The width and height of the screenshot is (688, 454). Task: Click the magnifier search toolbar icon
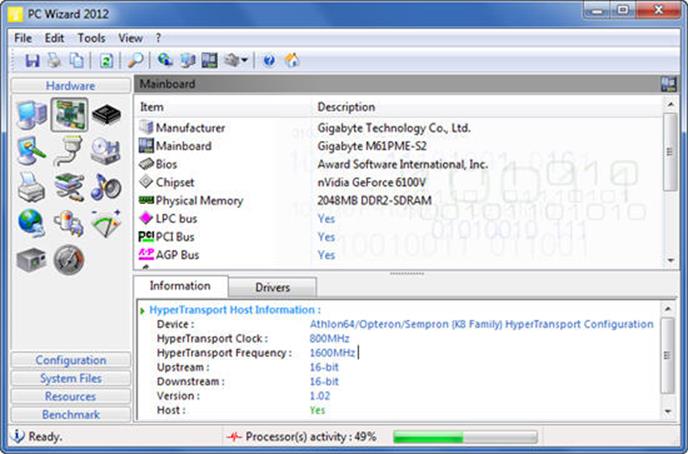(136, 61)
